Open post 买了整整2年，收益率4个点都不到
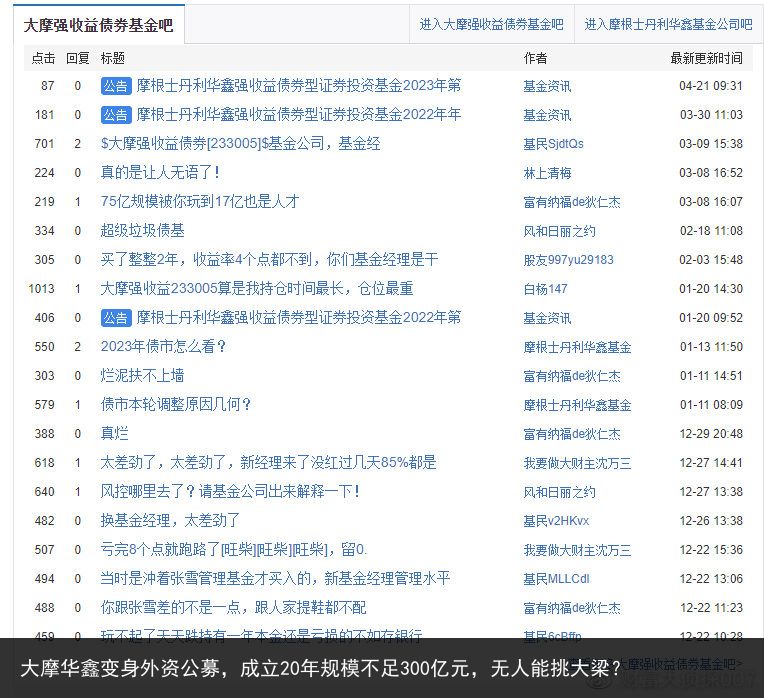Viewport: 764px width, 698px height. [x=269, y=260]
